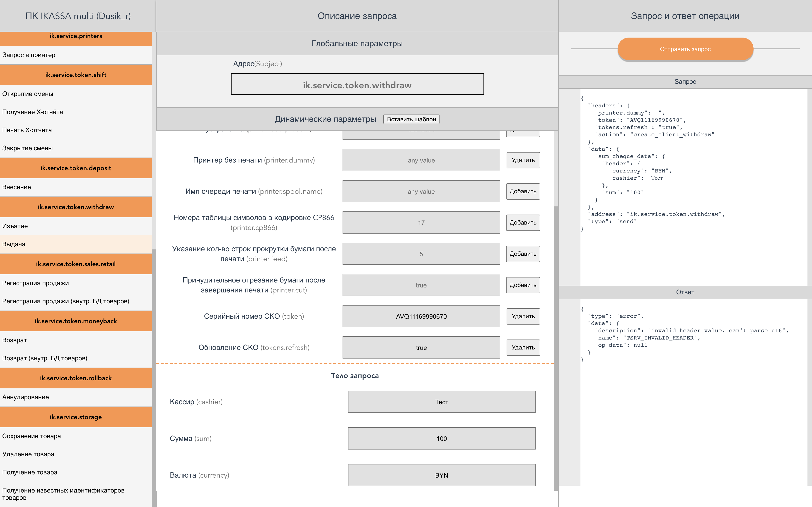The height and width of the screenshot is (507, 812).
Task: Click the Адрес subject field
Action: 357,84
